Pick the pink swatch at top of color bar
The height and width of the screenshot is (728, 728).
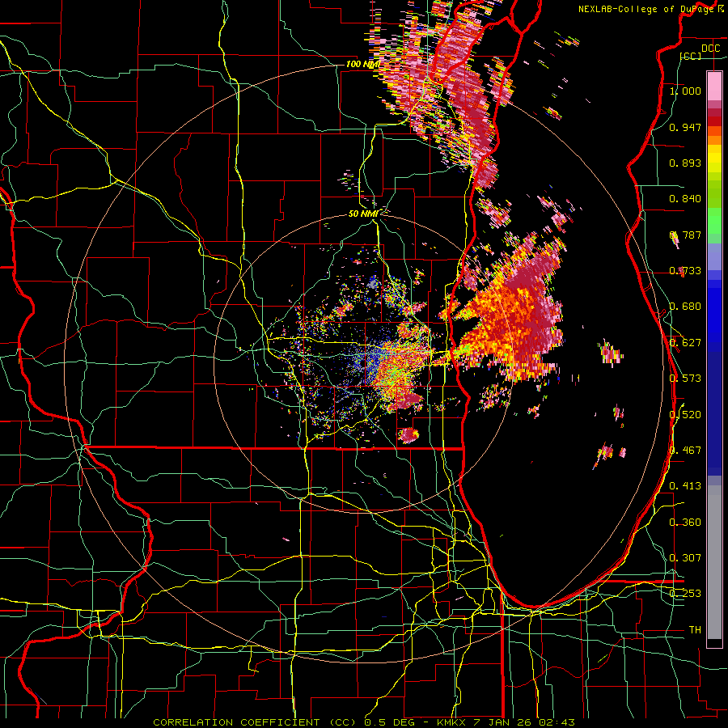[x=714, y=86]
